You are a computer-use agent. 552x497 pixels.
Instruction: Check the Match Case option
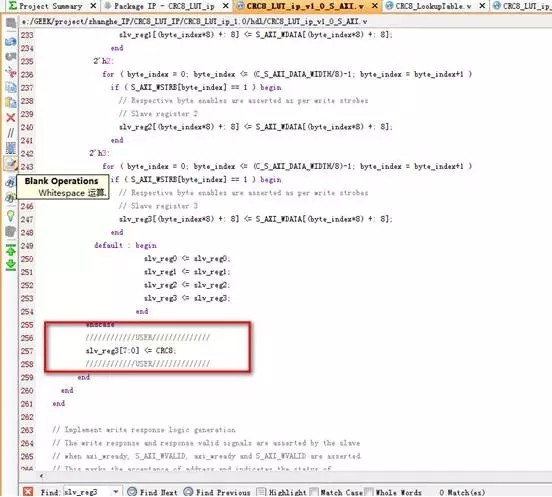tap(314, 491)
